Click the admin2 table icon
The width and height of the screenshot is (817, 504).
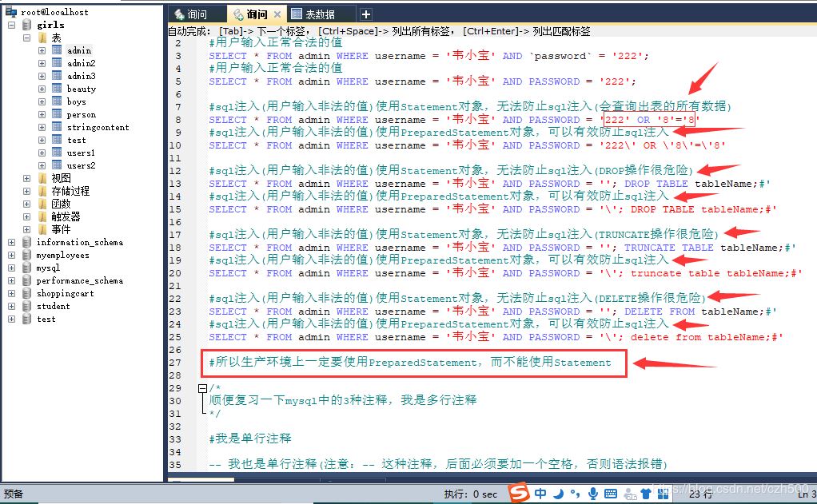(57, 63)
